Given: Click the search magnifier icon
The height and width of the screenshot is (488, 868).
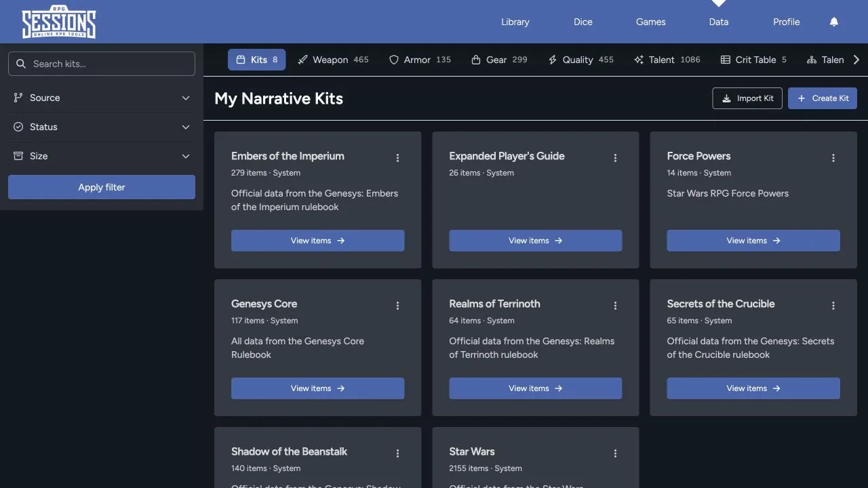Looking at the screenshot, I should pos(21,64).
